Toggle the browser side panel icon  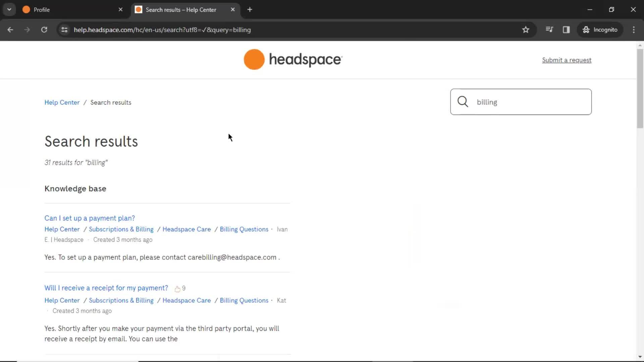tap(566, 30)
